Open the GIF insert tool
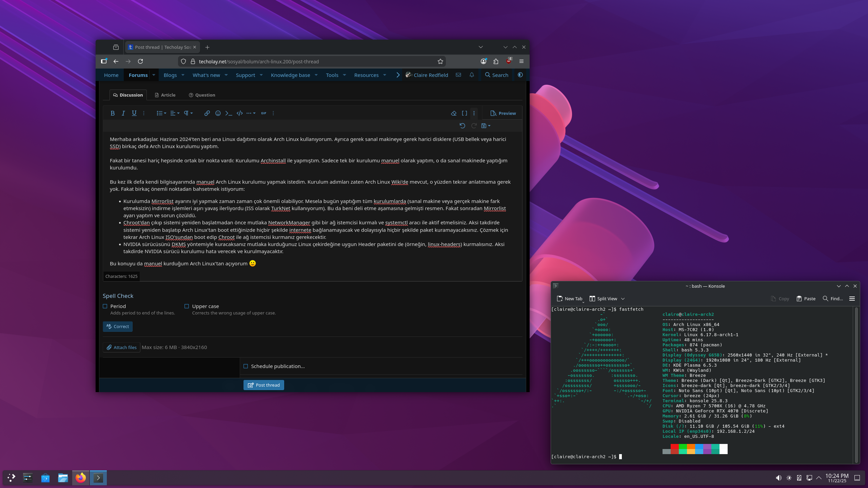Screen dimensions: 868x488 263,113
